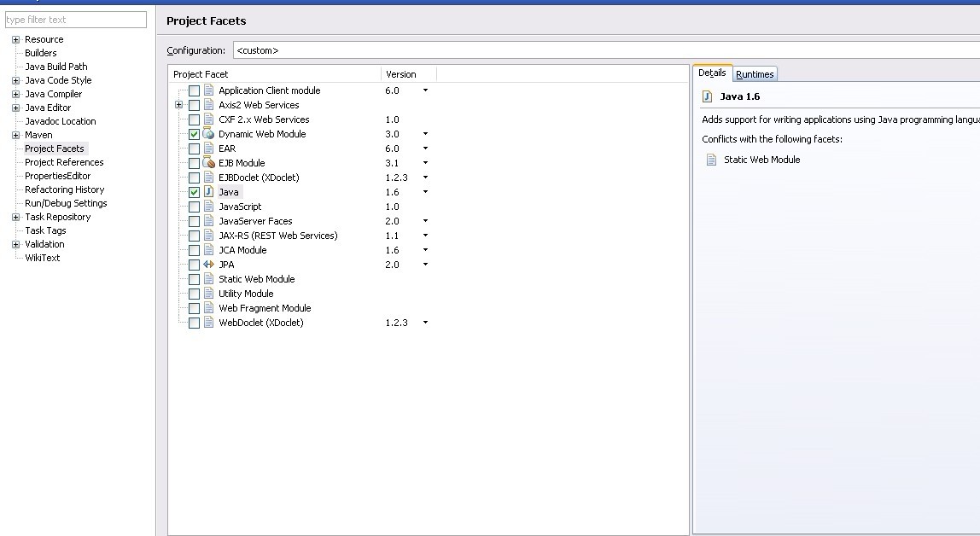
Task: Click the type filter text field
Action: 76,20
